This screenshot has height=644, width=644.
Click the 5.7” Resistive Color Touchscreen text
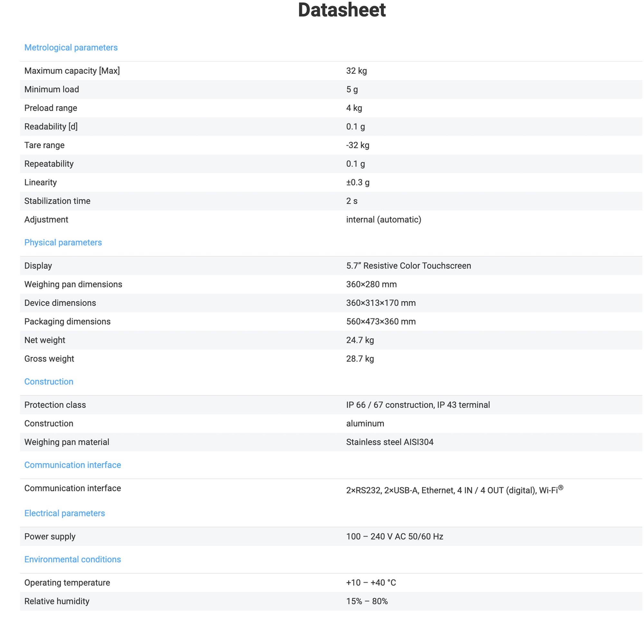408,266
